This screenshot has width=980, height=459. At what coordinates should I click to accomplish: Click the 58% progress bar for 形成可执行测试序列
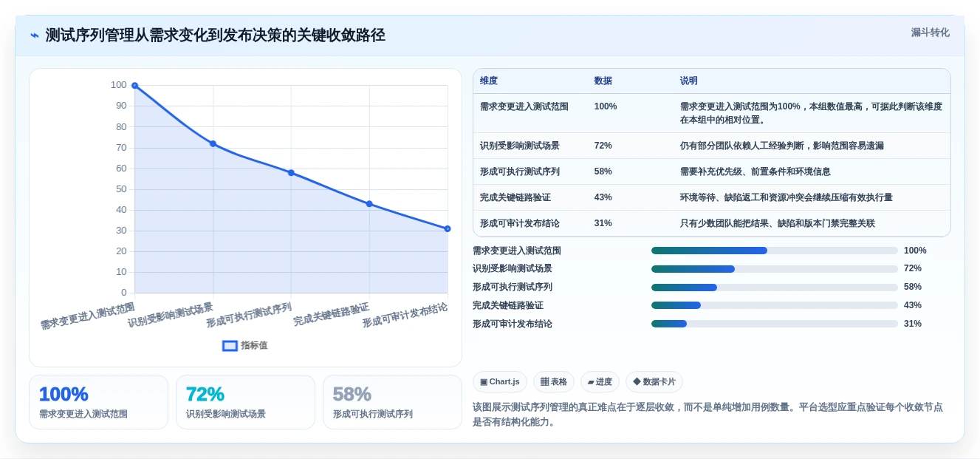pos(775,288)
